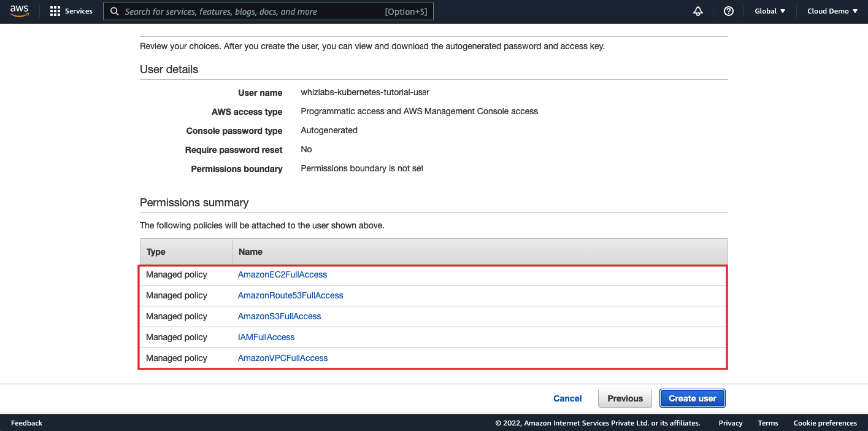Click 'Permissions boundary is not set' text
Screen dimensions: 868x431
click(x=362, y=168)
